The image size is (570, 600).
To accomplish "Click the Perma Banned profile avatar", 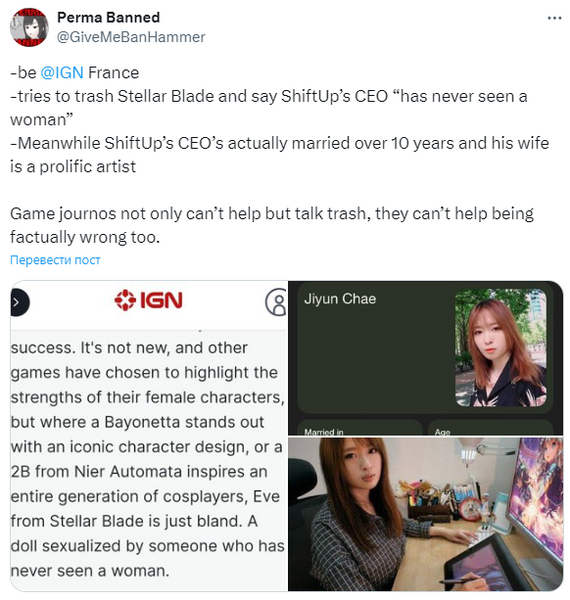I will click(x=29, y=27).
